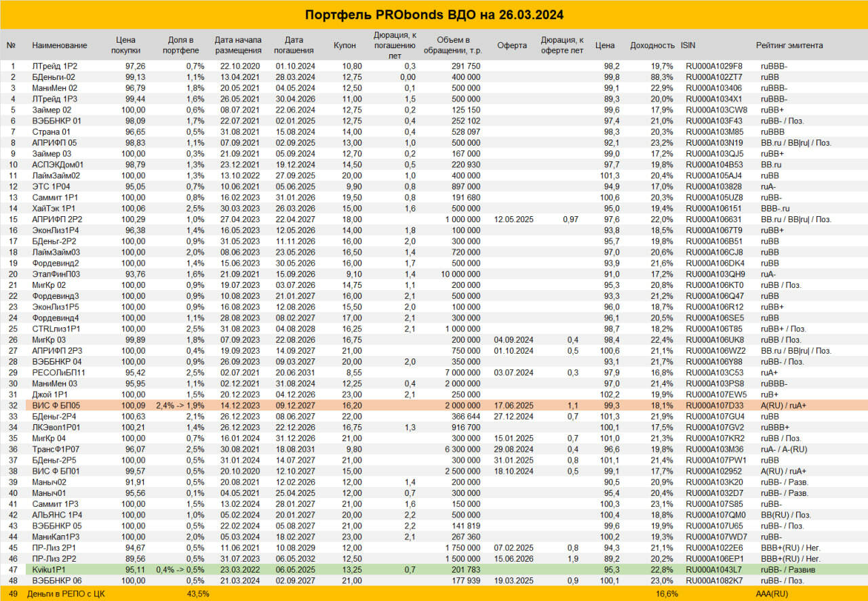
Task: Select the yield value '88,3%'
Action: tap(662, 77)
